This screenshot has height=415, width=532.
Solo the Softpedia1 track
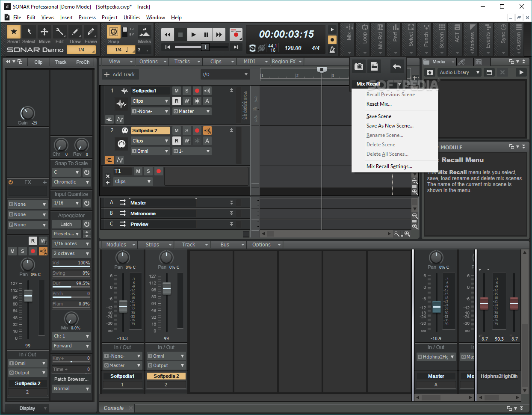tap(187, 91)
